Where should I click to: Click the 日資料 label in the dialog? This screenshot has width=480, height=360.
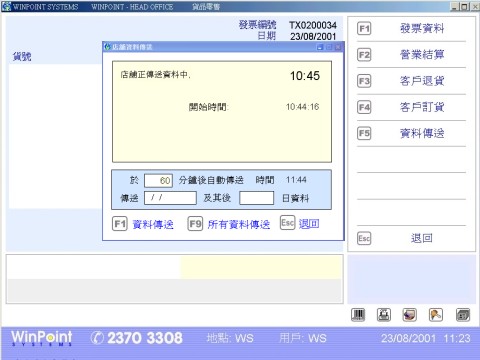tap(295, 198)
